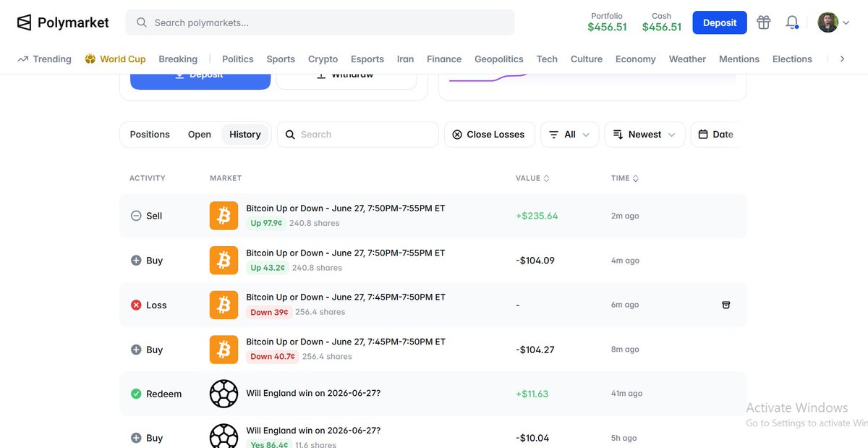Open Bitcoin 7:50PM-7:55PM market from Sell row
This screenshot has height=448, width=868.
click(x=346, y=208)
